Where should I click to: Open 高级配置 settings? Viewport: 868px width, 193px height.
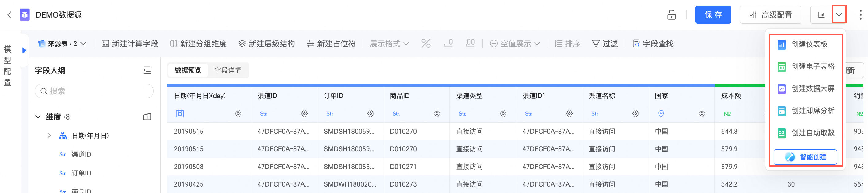(x=770, y=15)
